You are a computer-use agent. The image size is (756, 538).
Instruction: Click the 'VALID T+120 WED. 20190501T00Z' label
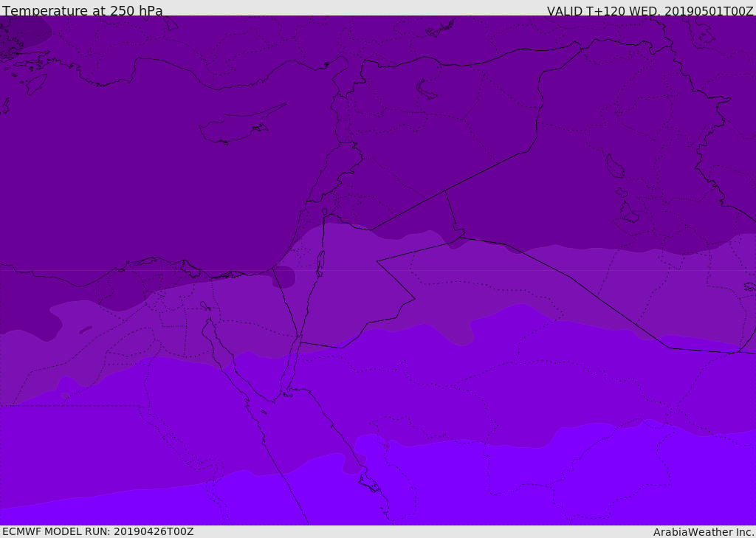(x=650, y=10)
